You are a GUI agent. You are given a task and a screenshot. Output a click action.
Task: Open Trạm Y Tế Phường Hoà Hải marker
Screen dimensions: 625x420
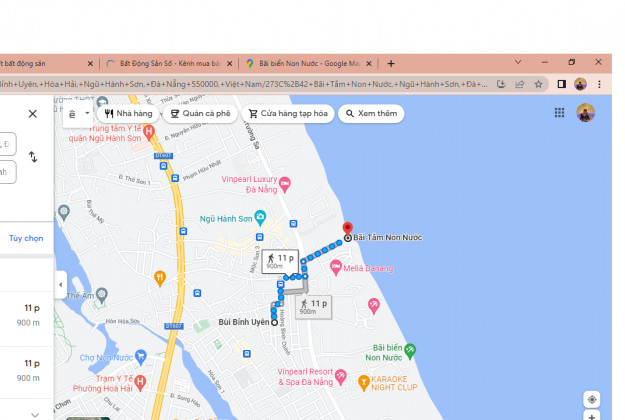[140, 383]
